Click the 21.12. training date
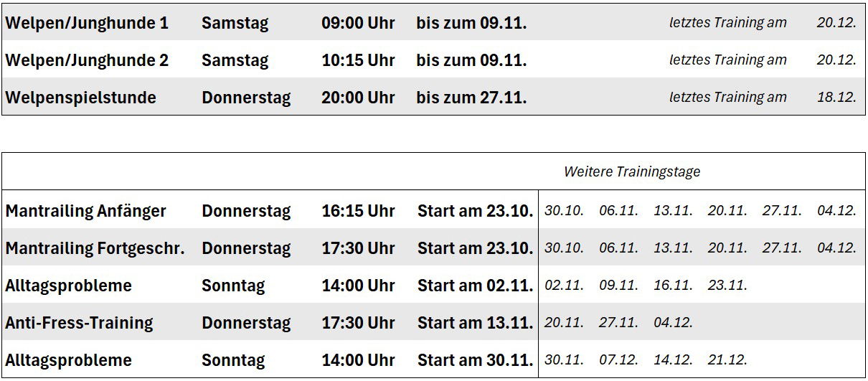 (727, 360)
